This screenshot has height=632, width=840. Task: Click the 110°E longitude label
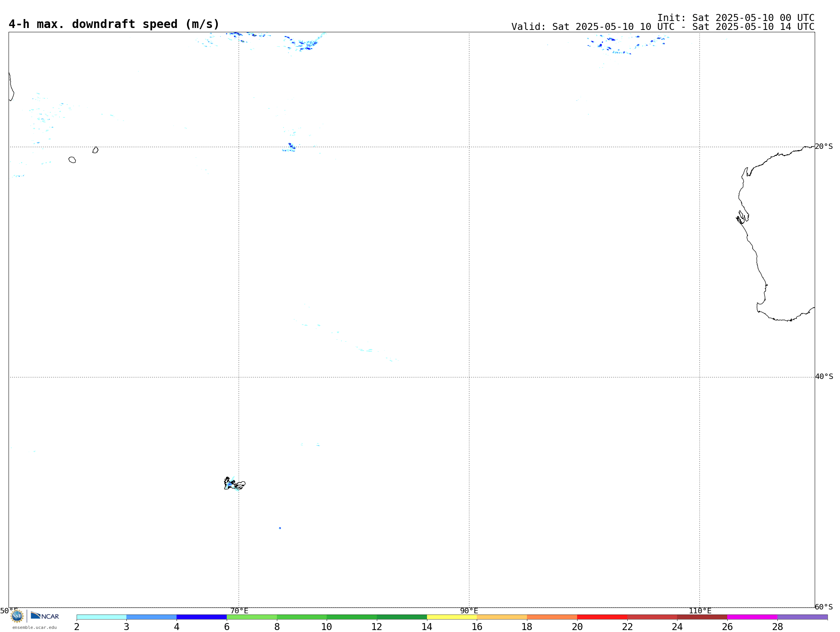tap(700, 611)
